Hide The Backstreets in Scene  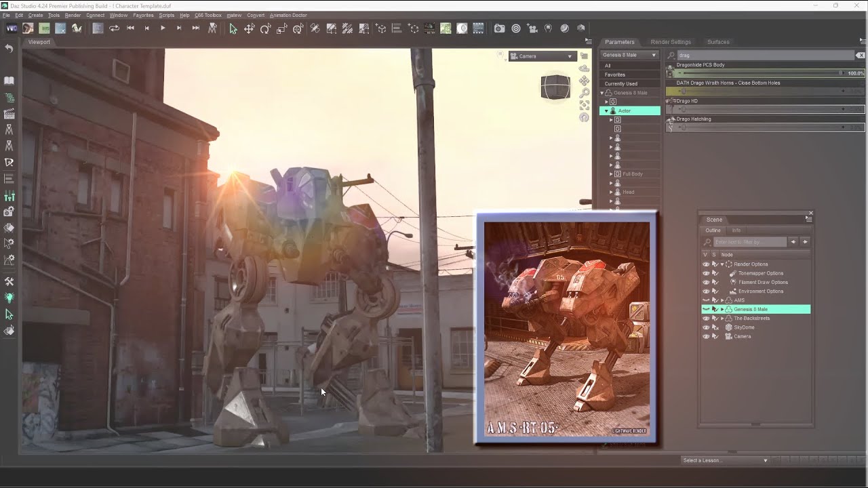click(706, 319)
